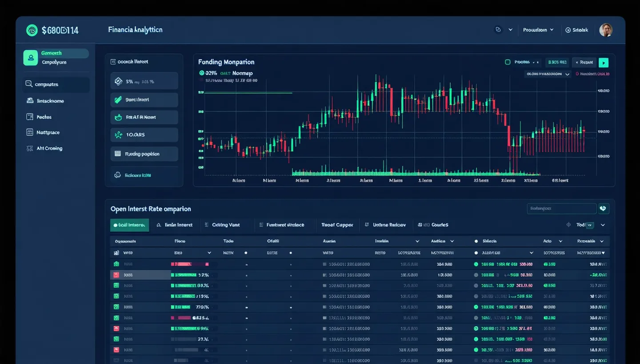Click the diamond icon left of the Tod dropdown
This screenshot has height=364, width=640.
point(568,225)
